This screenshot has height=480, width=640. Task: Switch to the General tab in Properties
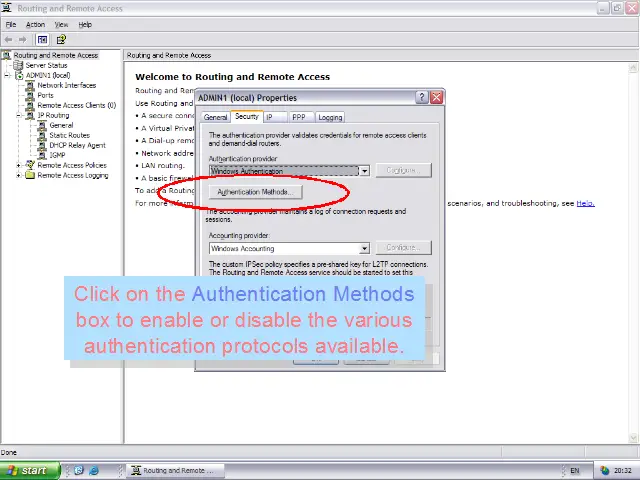(x=215, y=117)
